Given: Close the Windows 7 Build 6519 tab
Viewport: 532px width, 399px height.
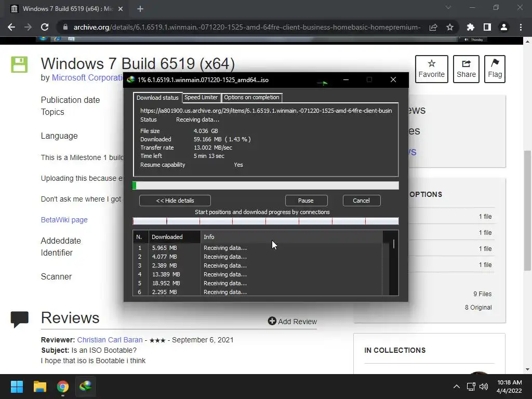Looking at the screenshot, I should coord(121,9).
